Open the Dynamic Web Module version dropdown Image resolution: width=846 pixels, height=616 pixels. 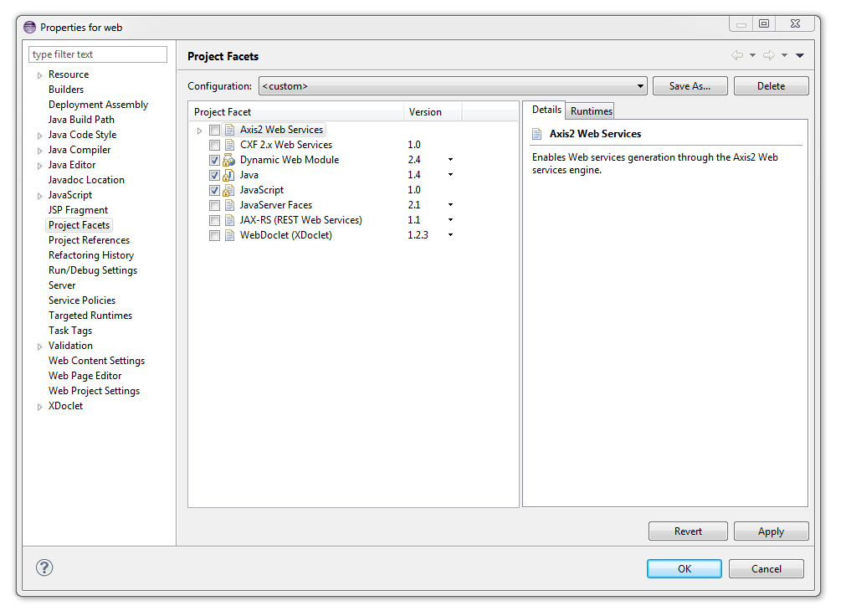pyautogui.click(x=450, y=159)
